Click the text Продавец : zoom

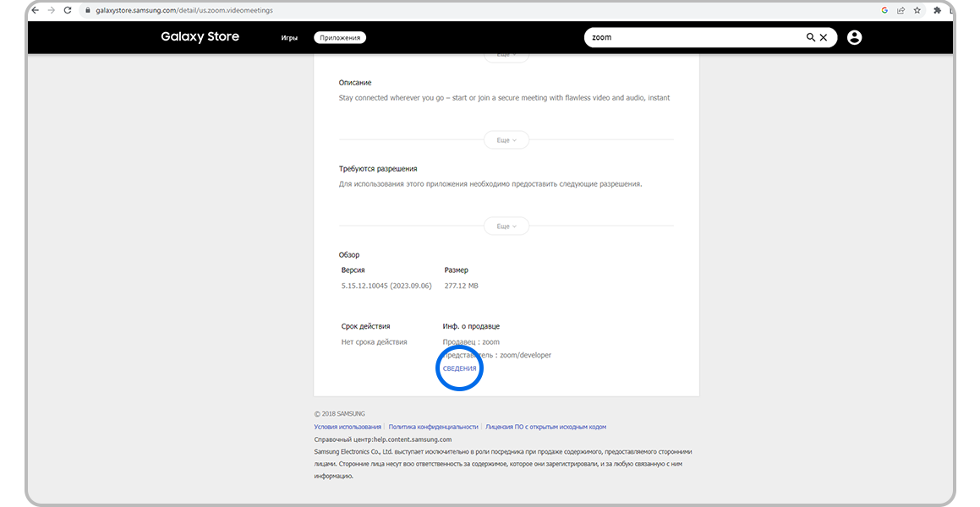pos(471,342)
